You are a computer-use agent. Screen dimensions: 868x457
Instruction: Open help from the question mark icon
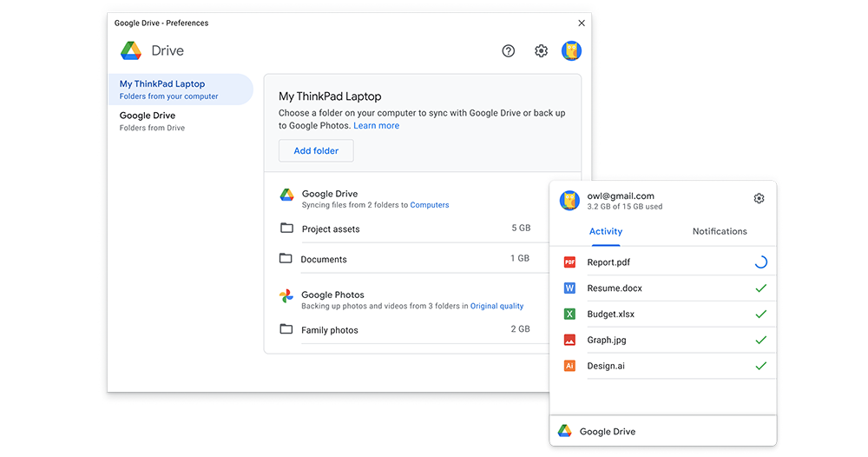click(508, 51)
